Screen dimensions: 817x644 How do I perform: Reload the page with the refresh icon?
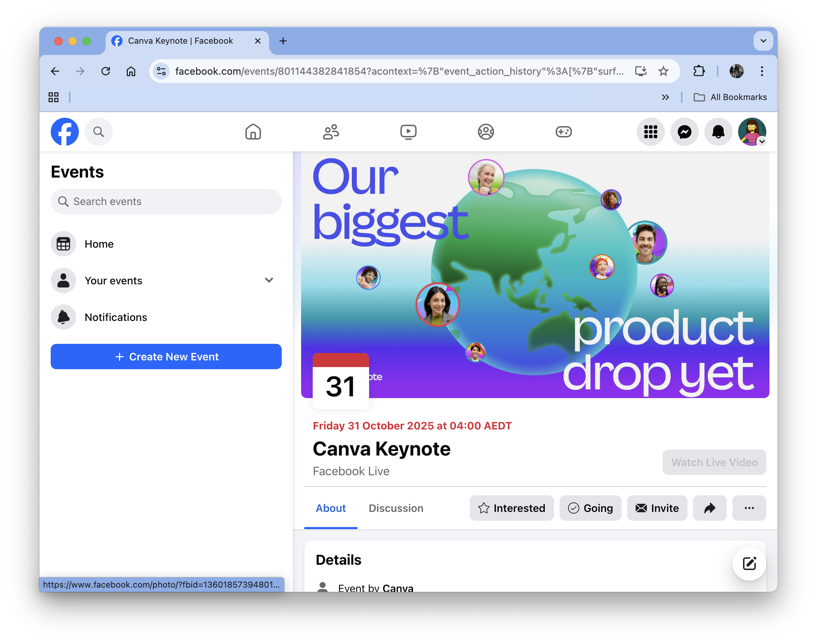tap(106, 71)
